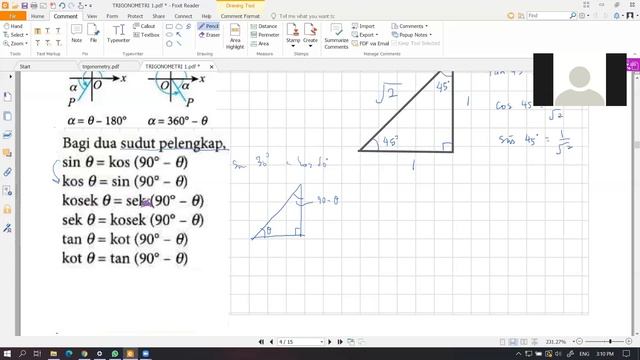Select the Callout tool

pos(144,26)
